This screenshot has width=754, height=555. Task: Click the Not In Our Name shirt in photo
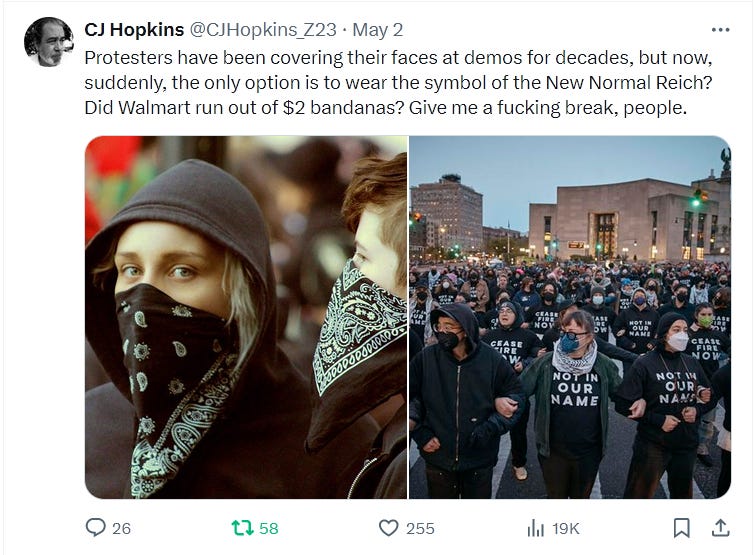pos(575,389)
